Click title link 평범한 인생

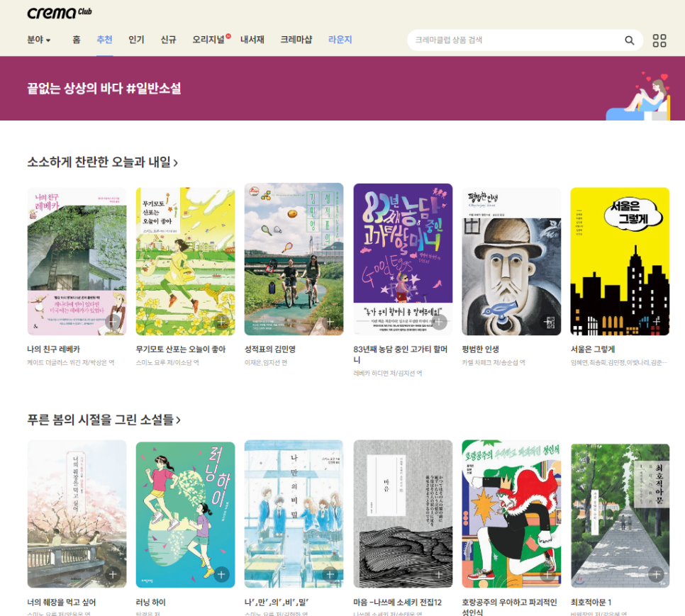pyautogui.click(x=481, y=349)
